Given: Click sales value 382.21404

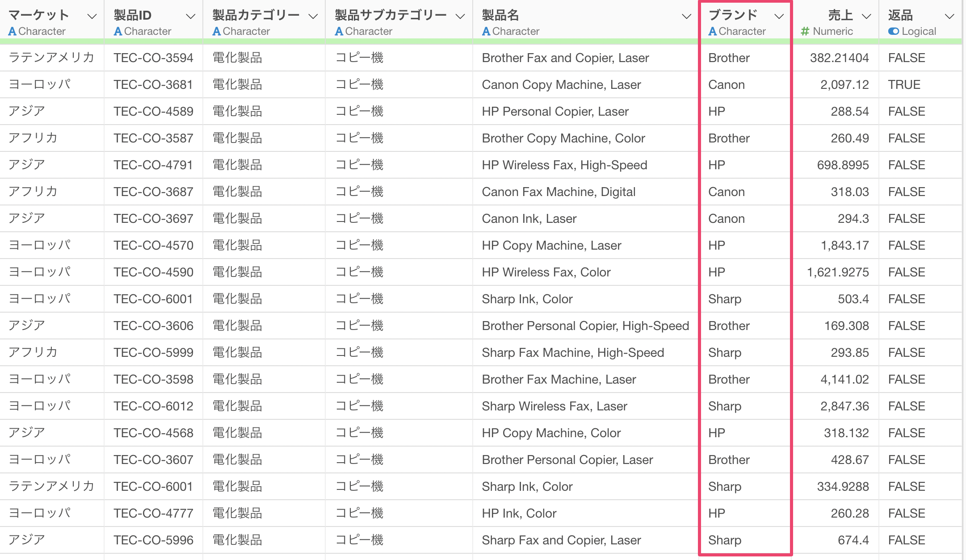Looking at the screenshot, I should pyautogui.click(x=839, y=58).
